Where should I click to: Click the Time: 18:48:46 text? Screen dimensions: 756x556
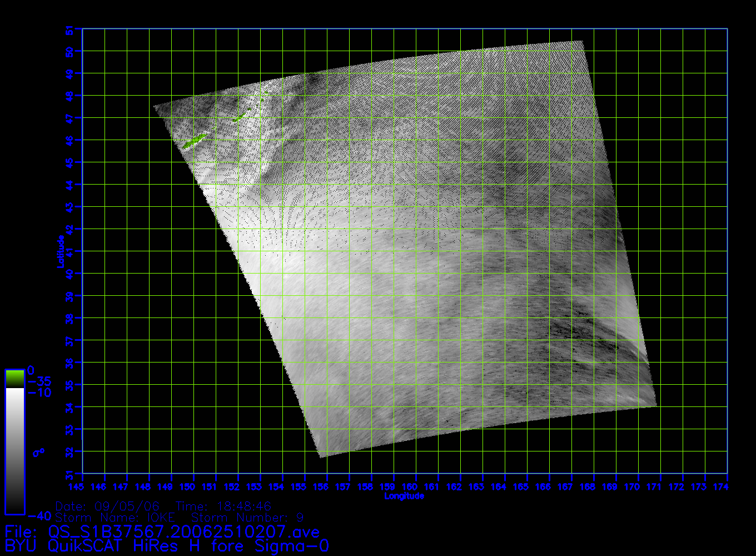[x=223, y=506]
